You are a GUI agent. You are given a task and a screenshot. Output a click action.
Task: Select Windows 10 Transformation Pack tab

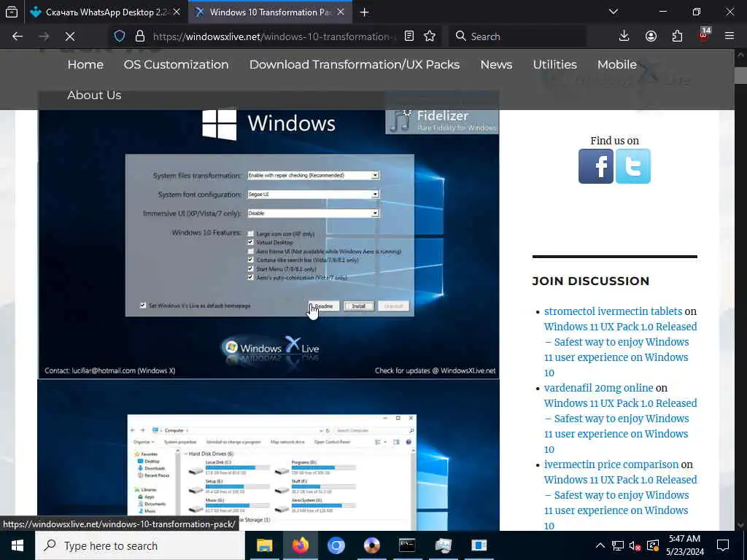coord(270,12)
